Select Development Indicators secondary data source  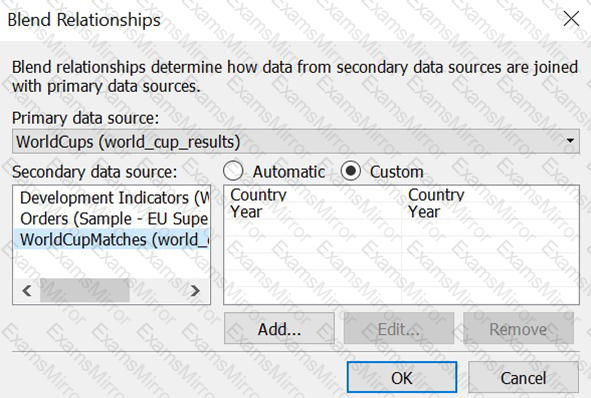click(x=112, y=197)
